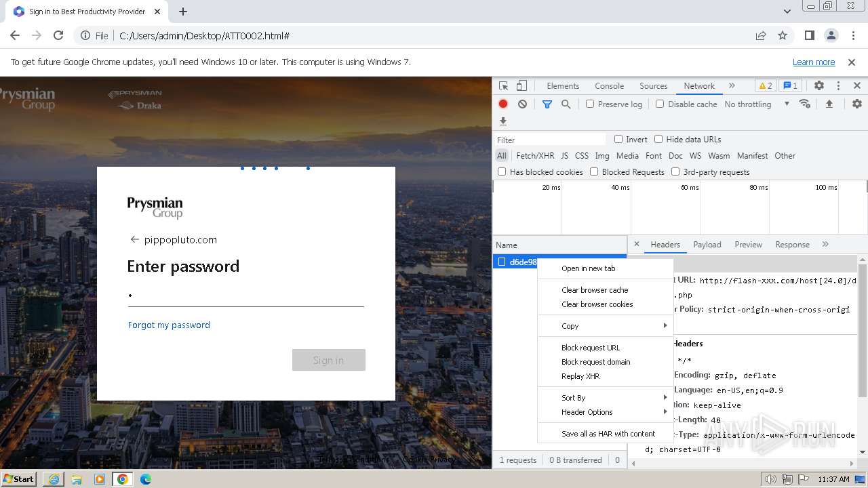The width and height of the screenshot is (868, 488).
Task: Expand Copy submenu
Action: pos(606,326)
